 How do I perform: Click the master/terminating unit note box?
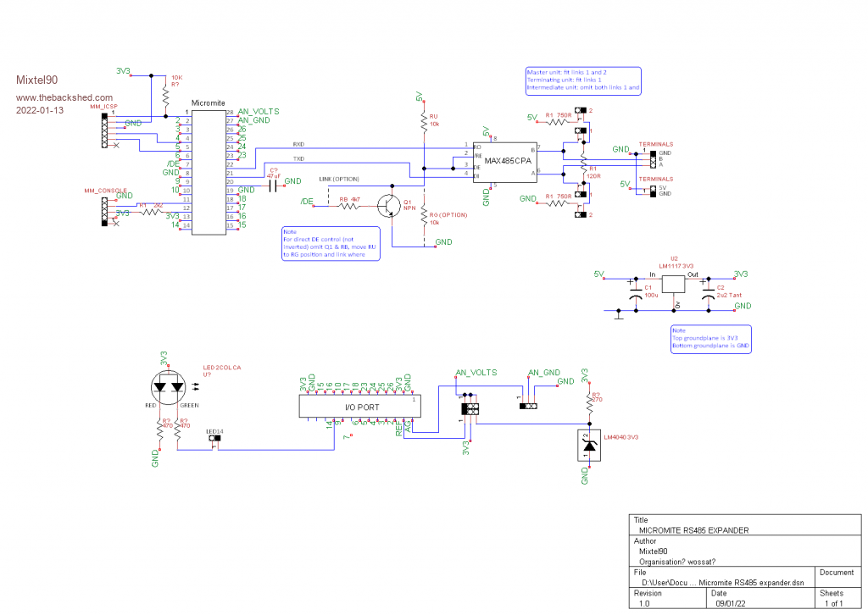[582, 80]
